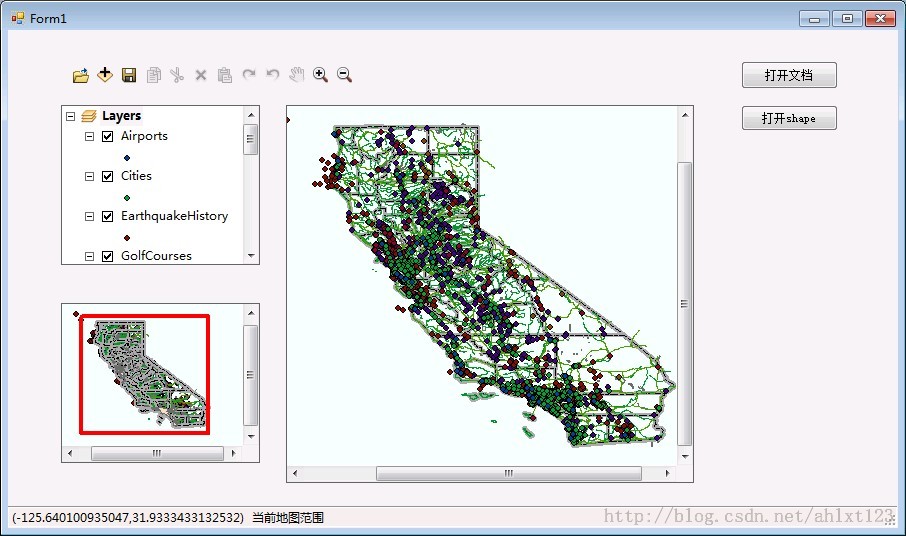Click the status bar coordinates text
This screenshot has width=906, height=536.
[x=128, y=518]
